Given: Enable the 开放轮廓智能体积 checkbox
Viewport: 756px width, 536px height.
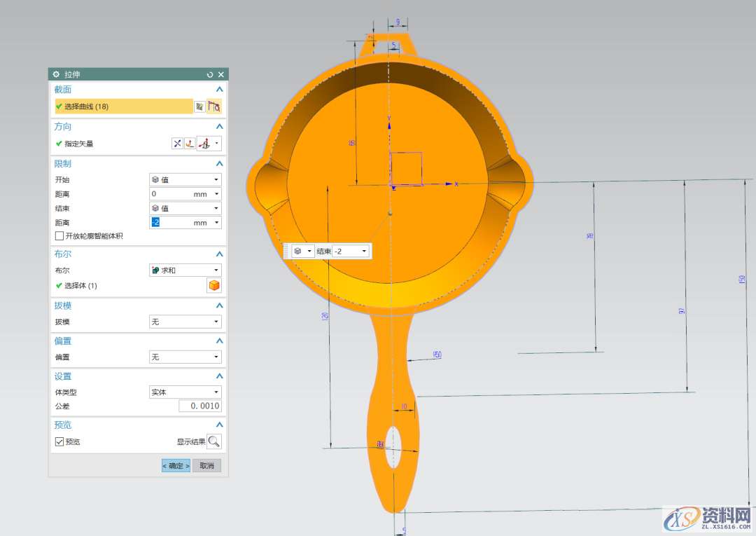Looking at the screenshot, I should coord(59,236).
